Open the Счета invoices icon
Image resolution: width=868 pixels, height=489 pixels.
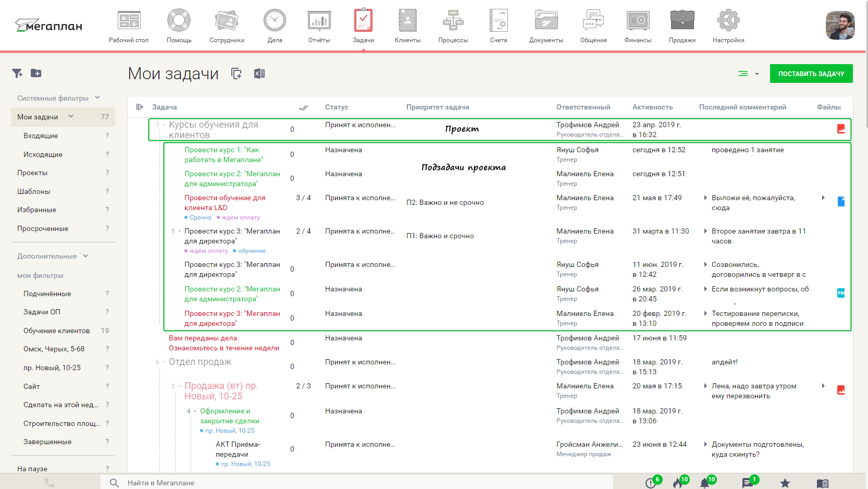pos(499,21)
